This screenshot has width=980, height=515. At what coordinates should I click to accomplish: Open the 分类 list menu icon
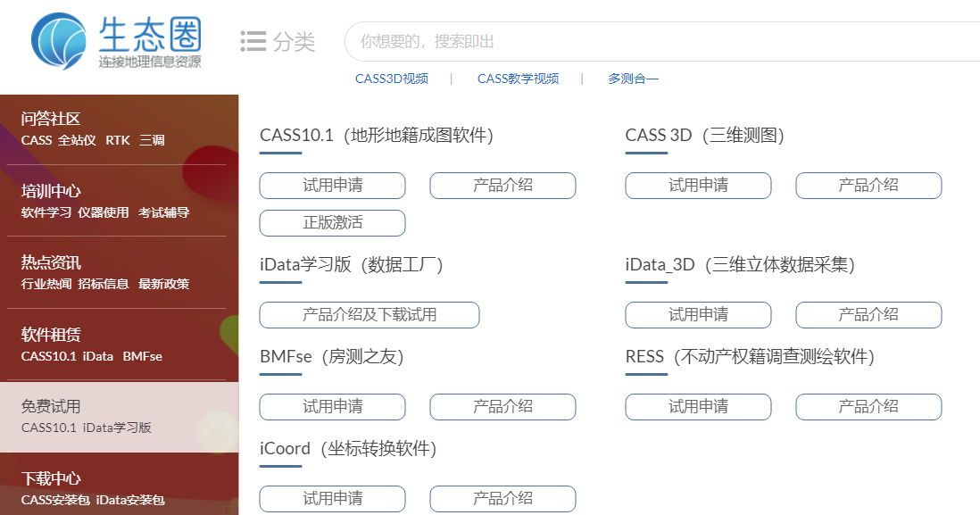pyautogui.click(x=253, y=42)
